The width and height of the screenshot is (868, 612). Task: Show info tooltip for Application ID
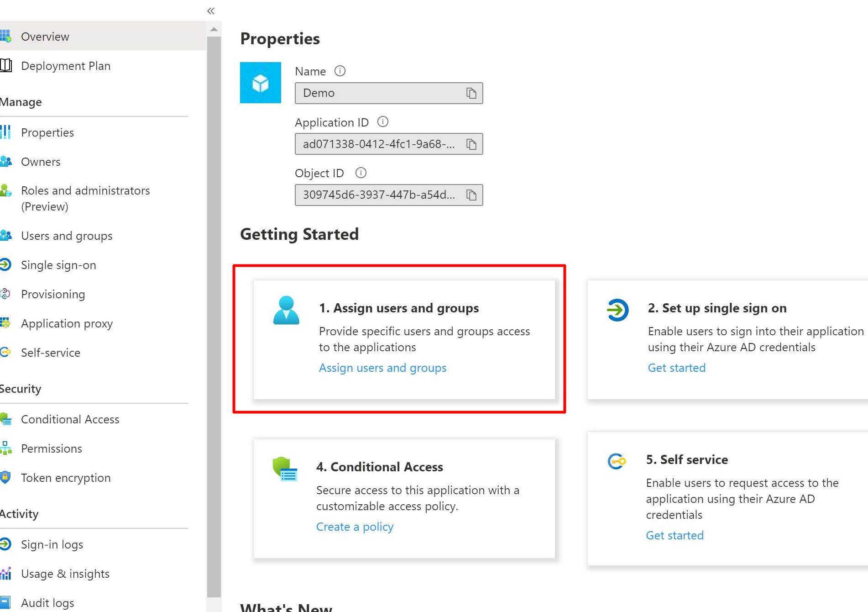point(383,122)
